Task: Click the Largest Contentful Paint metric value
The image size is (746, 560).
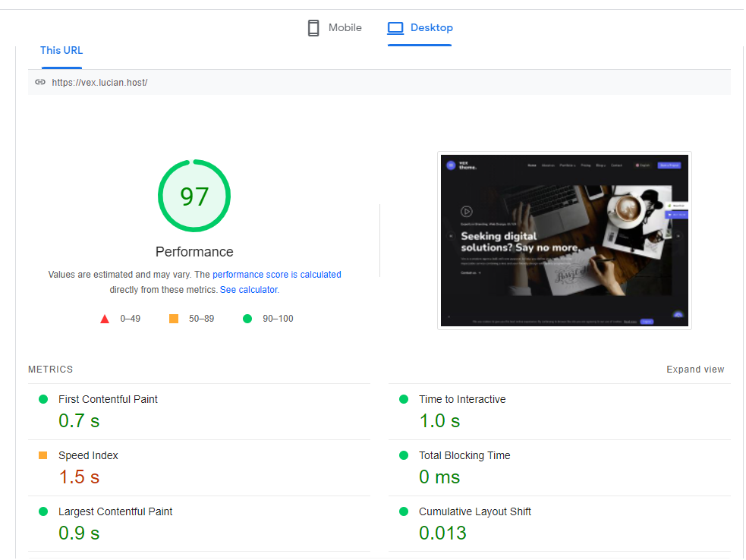Action: point(78,533)
